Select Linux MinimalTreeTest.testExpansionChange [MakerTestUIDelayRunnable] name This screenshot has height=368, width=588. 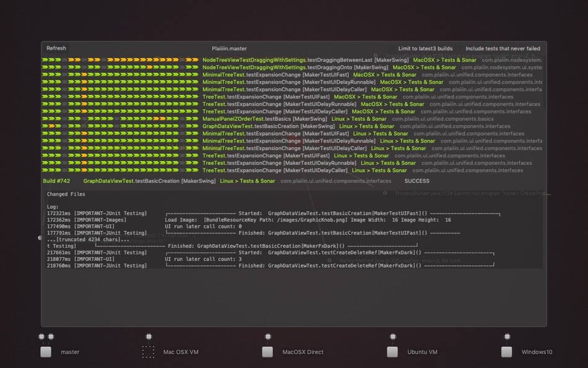[x=289, y=141]
